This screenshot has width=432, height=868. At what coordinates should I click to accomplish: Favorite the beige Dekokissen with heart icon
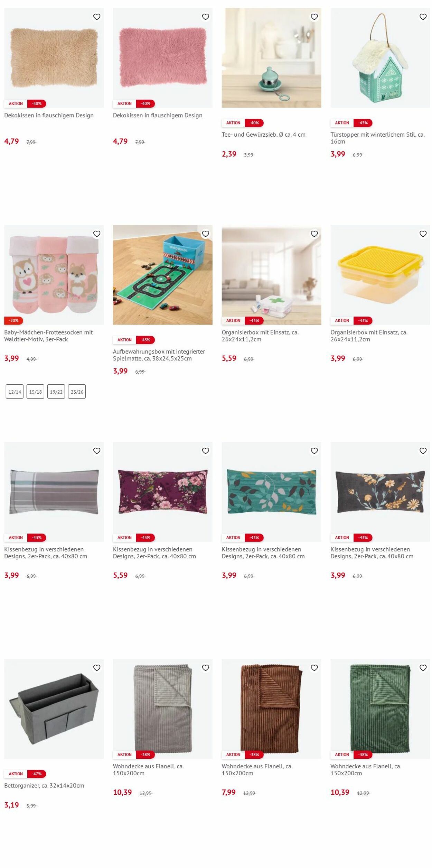pyautogui.click(x=97, y=17)
